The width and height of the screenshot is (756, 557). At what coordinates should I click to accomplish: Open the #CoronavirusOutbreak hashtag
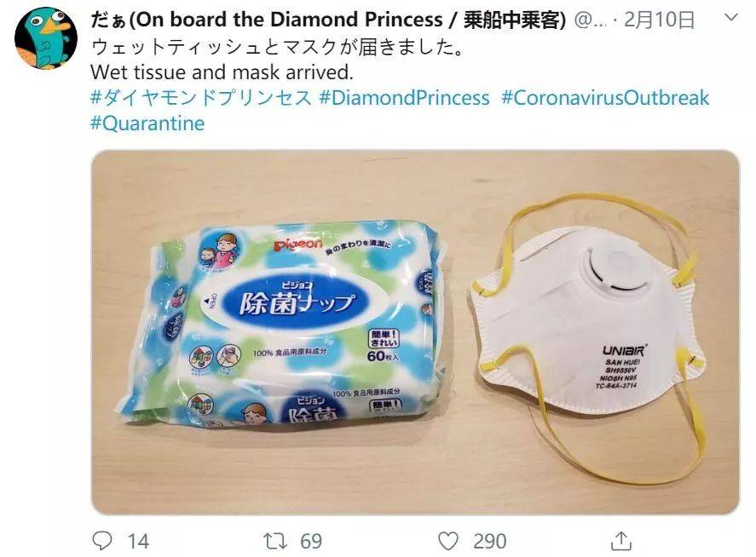click(x=605, y=98)
